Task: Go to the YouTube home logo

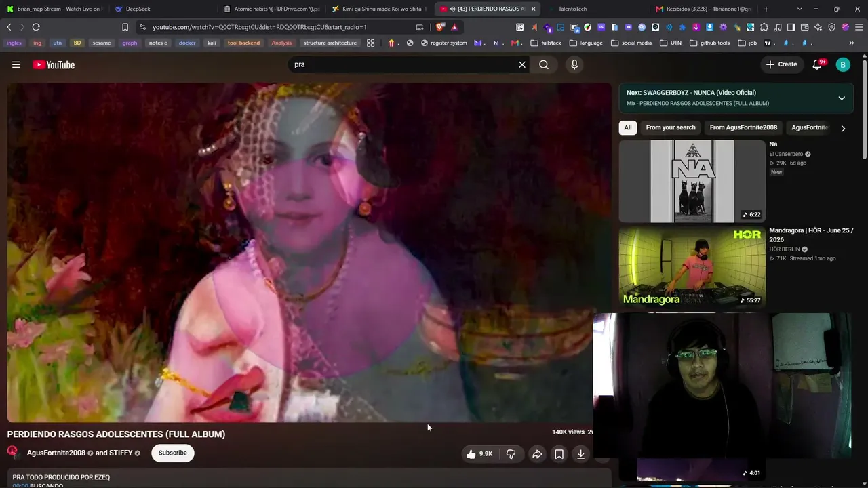Action: 54,64
